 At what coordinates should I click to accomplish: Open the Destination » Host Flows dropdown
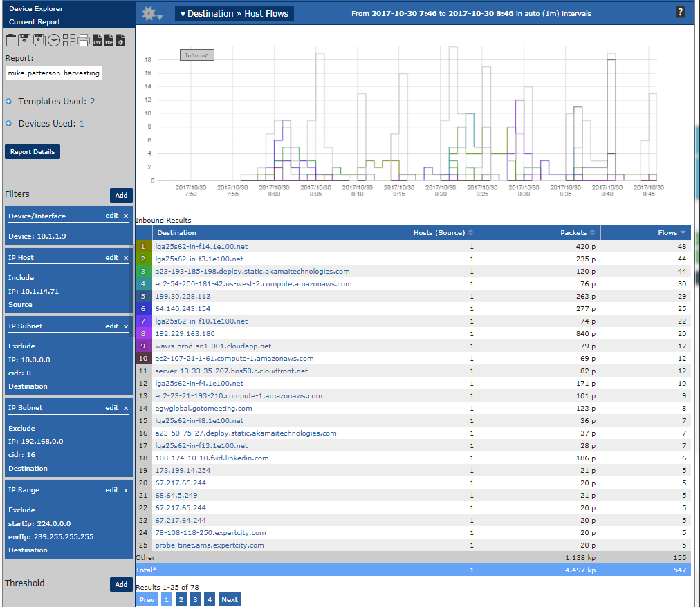coord(234,13)
